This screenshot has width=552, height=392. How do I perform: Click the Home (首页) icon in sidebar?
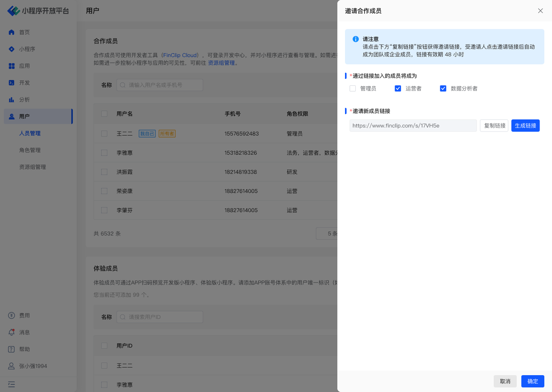[x=12, y=32]
